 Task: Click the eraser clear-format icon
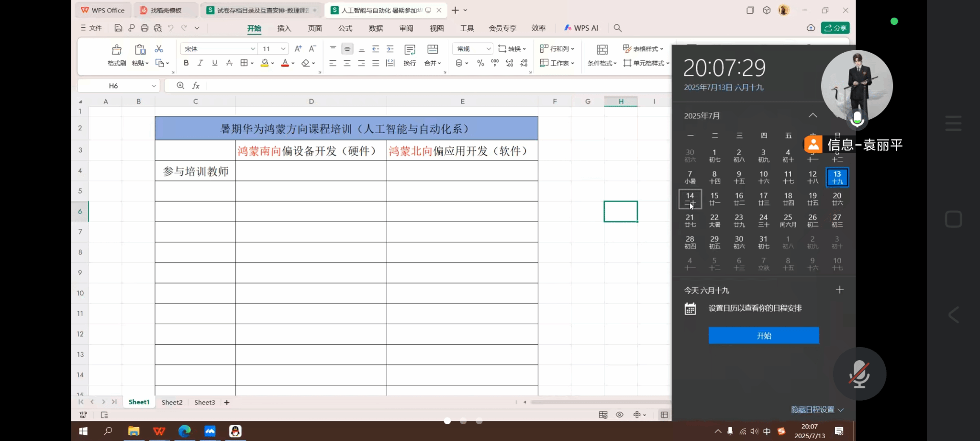pyautogui.click(x=305, y=63)
